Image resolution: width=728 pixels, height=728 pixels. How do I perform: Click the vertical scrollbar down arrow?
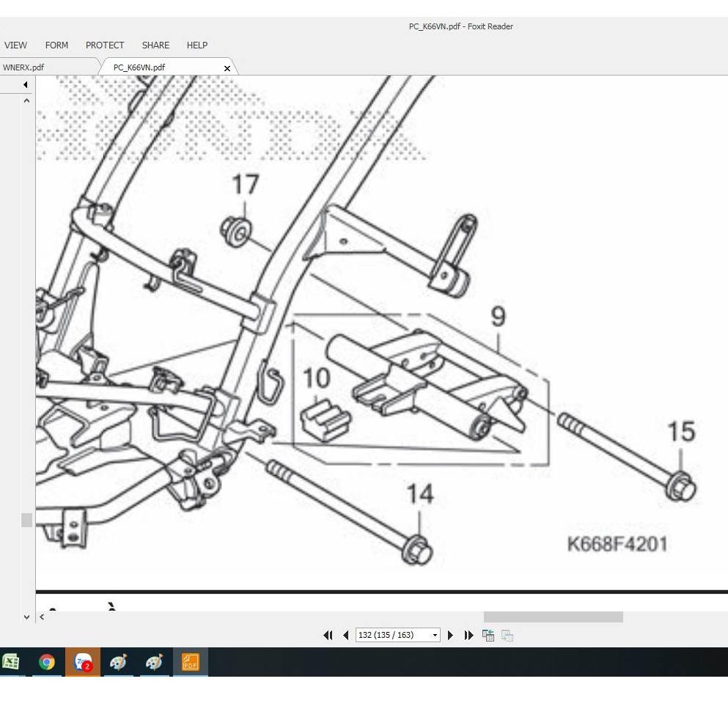coord(27,617)
